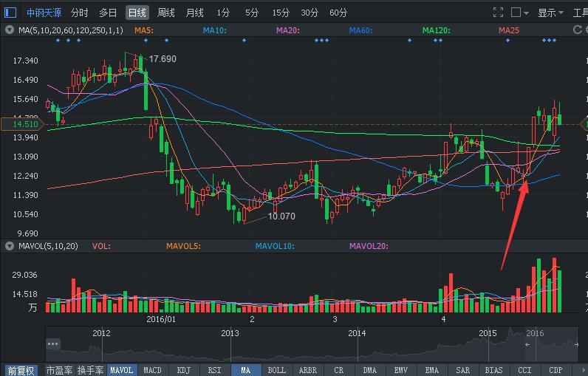The height and width of the screenshot is (376, 588).
Task: Toggle 前复权 price adjustment
Action: [21, 370]
